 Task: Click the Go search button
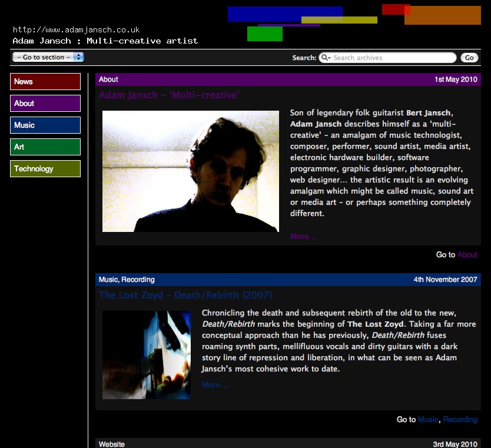point(469,58)
